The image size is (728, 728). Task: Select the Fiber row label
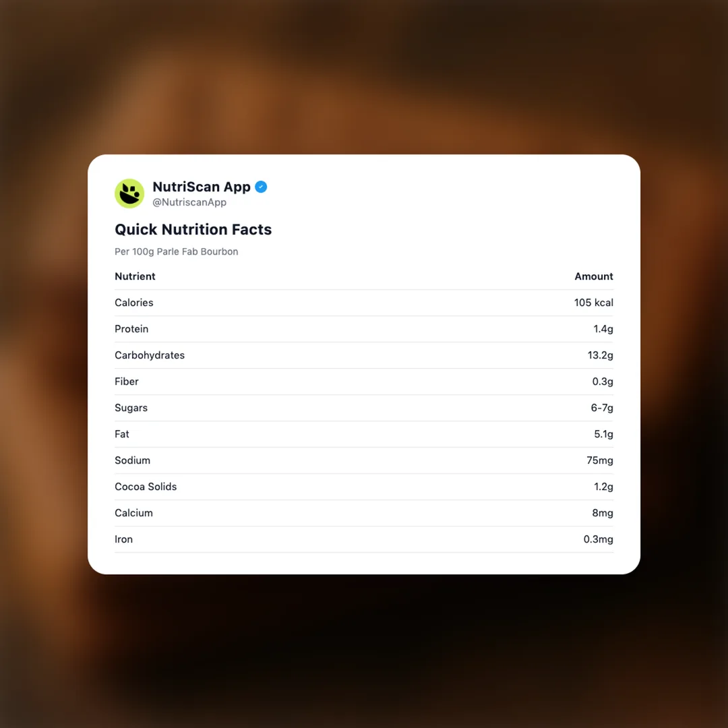(126, 382)
